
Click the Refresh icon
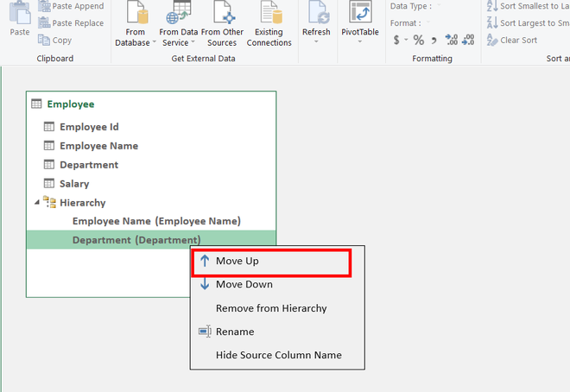point(318,13)
